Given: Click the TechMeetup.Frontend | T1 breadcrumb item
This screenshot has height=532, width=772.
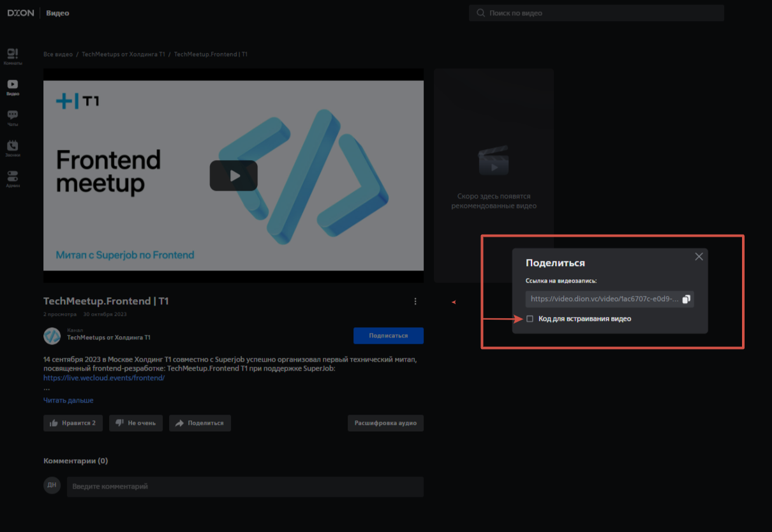Looking at the screenshot, I should [x=211, y=55].
